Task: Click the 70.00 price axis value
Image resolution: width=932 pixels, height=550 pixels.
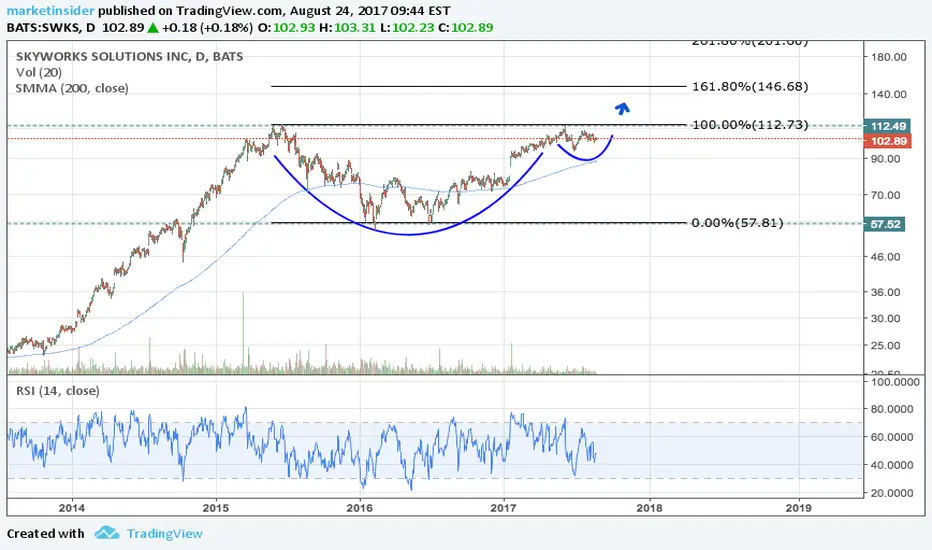Action: pyautogui.click(x=886, y=195)
